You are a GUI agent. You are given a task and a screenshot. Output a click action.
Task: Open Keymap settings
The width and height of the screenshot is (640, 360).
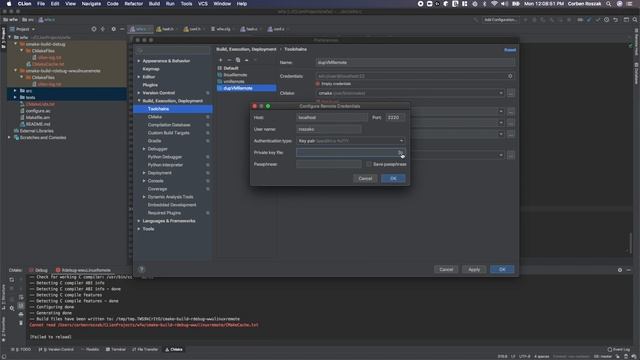151,69
